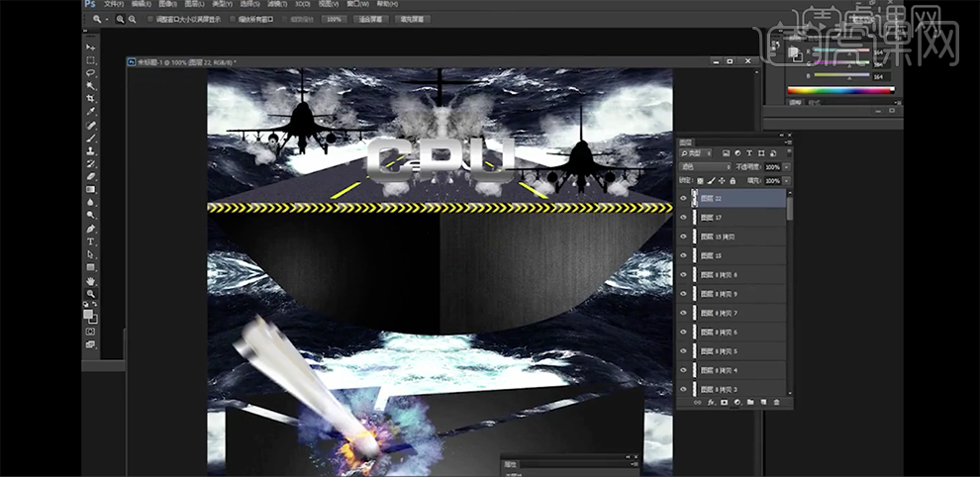
Task: Enable the 缩放所有窗口 checkbox
Action: point(233,19)
